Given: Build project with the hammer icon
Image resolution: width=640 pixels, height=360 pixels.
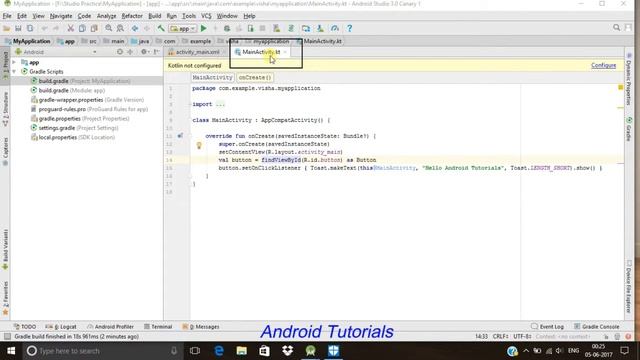Looking at the screenshot, I should (161, 29).
